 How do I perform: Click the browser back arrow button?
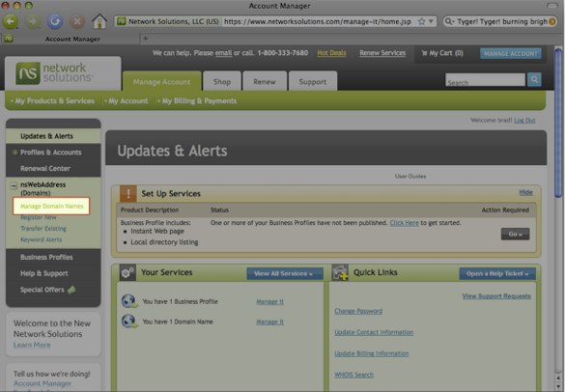point(11,21)
